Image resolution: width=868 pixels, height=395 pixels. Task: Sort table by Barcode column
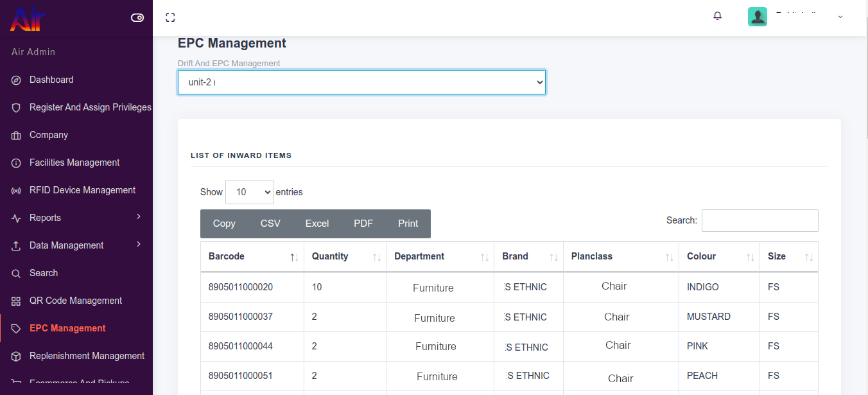(x=252, y=257)
